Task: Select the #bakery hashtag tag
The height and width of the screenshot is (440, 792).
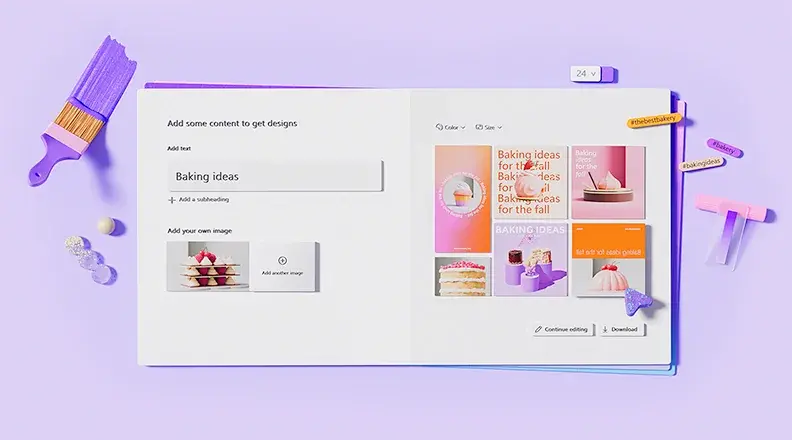Action: pos(724,148)
